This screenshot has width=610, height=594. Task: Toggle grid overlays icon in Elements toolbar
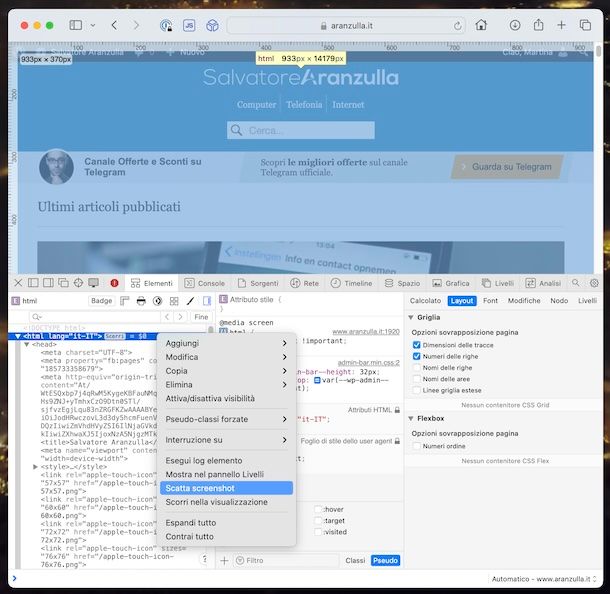[174, 301]
